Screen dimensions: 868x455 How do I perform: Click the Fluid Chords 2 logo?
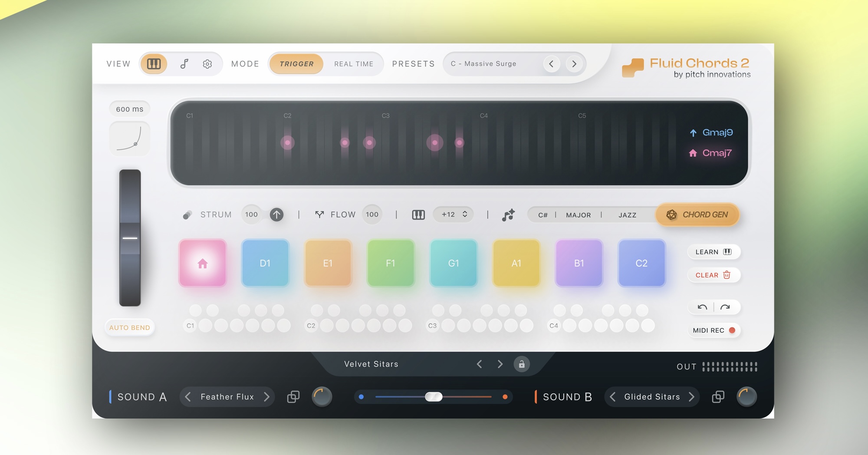(x=686, y=68)
